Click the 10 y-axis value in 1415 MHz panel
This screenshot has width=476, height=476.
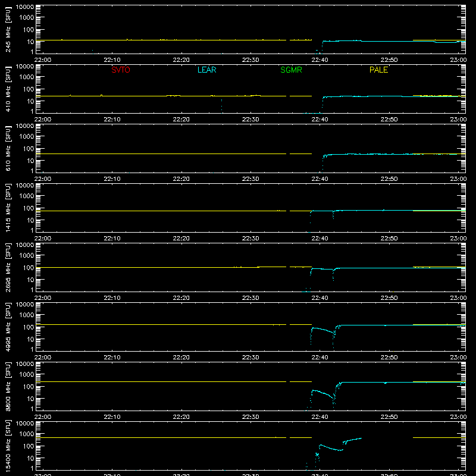click(30, 220)
